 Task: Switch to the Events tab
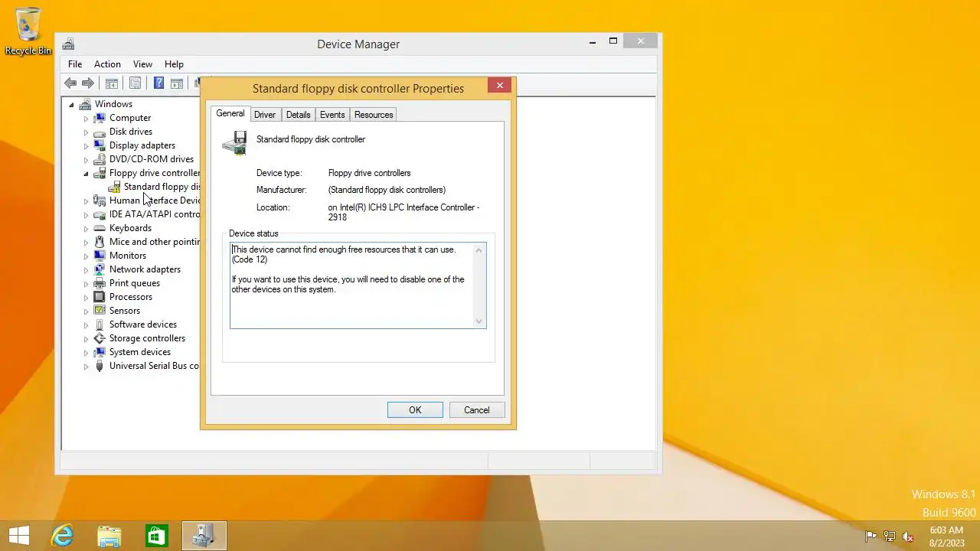332,115
